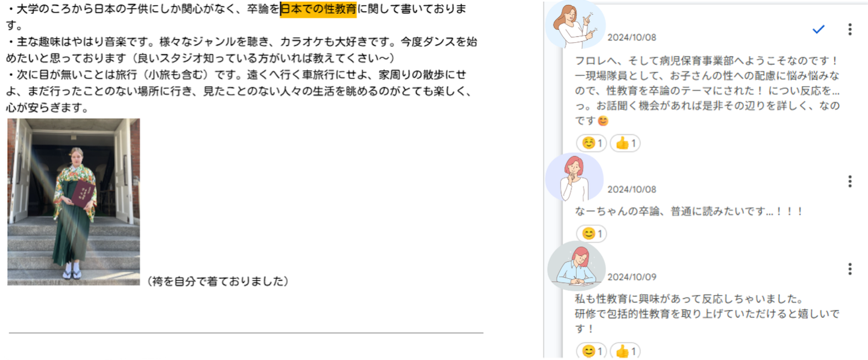
Task: Toggle the smiley reaction on the third comment
Action: point(592,351)
